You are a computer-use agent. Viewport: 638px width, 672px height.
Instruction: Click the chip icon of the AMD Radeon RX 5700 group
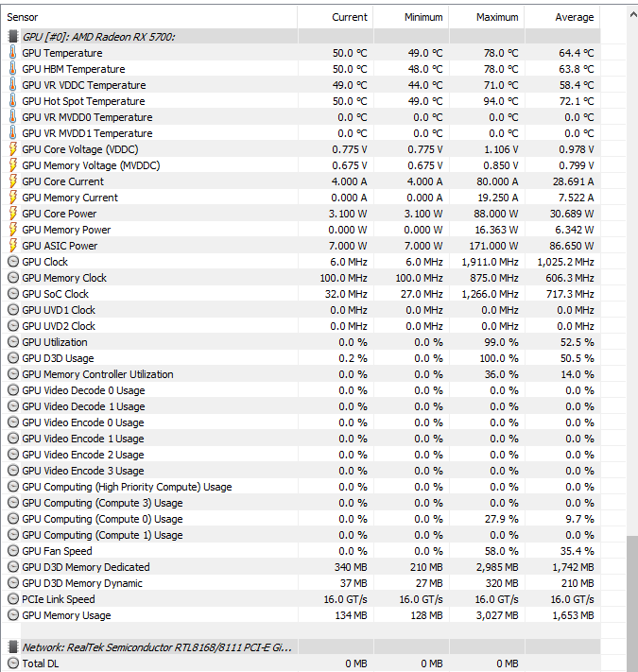(x=13, y=37)
